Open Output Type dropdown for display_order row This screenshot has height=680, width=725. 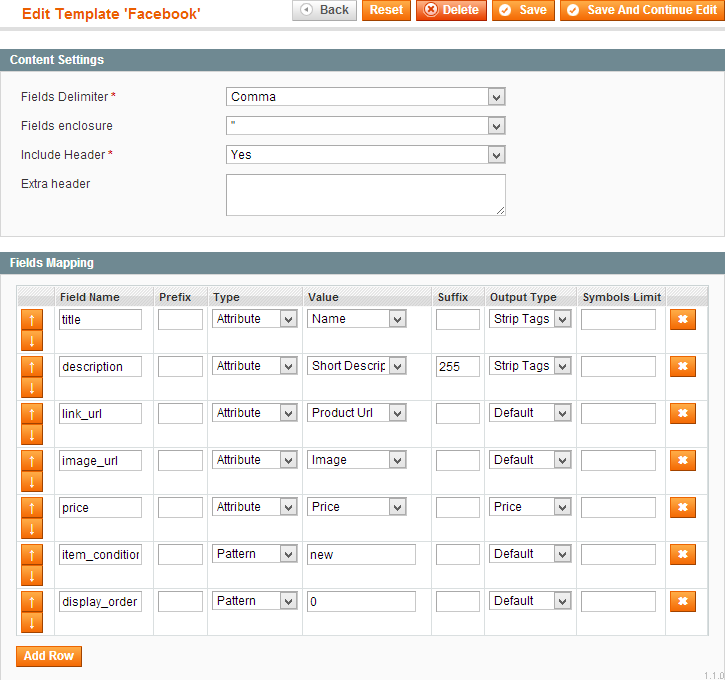[x=530, y=601]
